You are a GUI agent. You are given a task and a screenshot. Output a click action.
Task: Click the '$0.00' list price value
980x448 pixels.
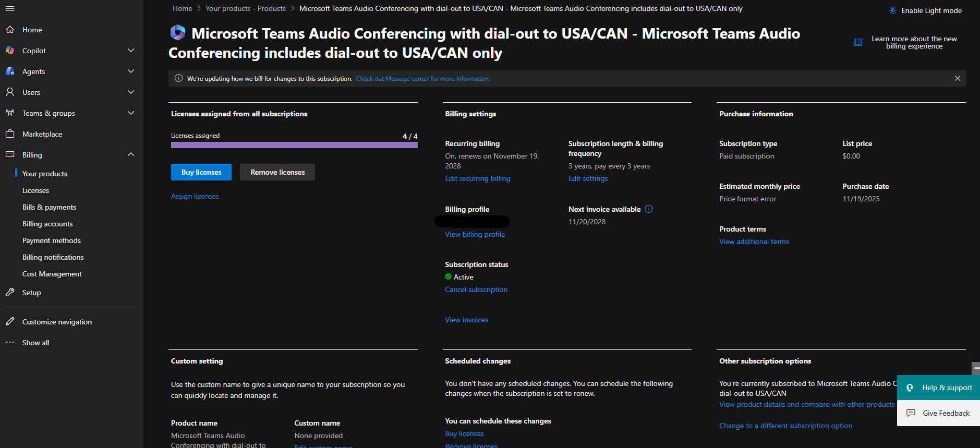coord(851,156)
